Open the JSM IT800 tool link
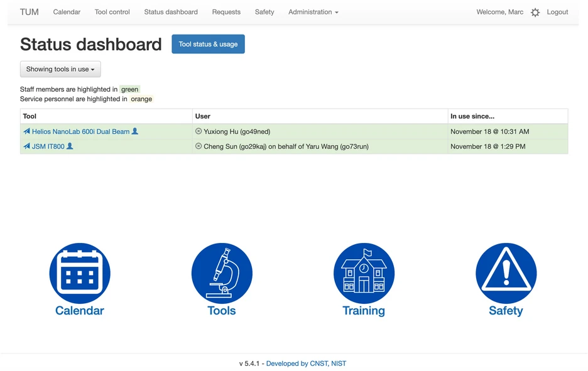This screenshot has width=588, height=371. point(48,146)
